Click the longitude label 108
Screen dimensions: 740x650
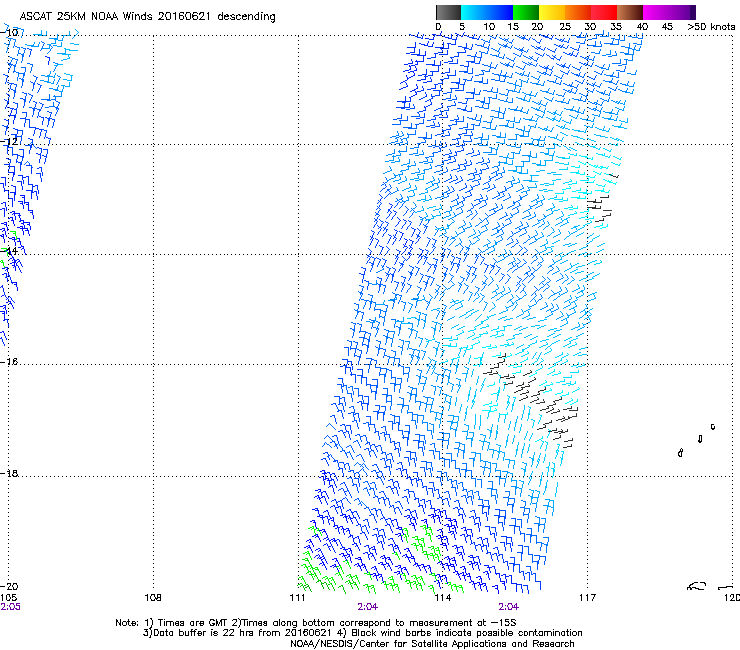153,598
